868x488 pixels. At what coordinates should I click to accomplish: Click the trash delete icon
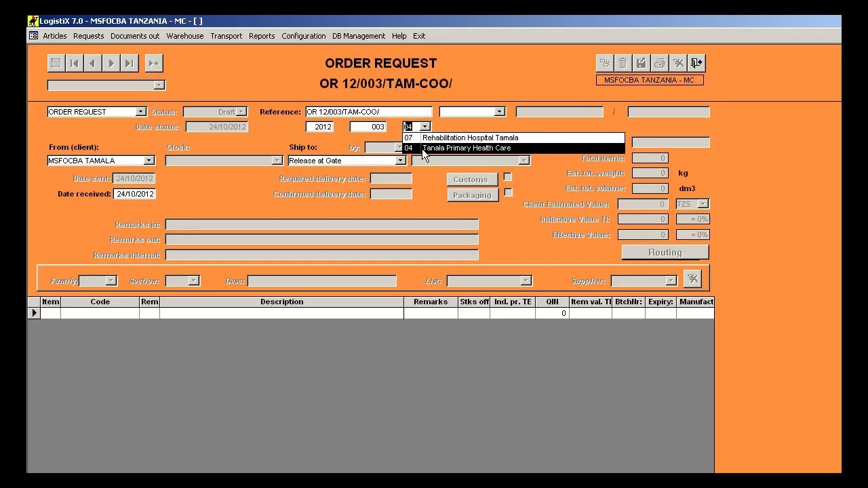pos(623,63)
